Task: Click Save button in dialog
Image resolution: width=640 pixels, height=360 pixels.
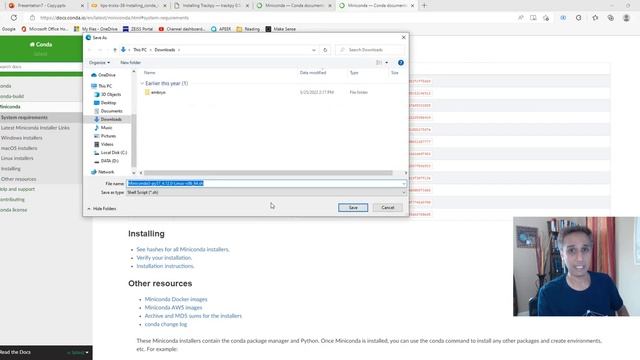Action: [x=353, y=208]
